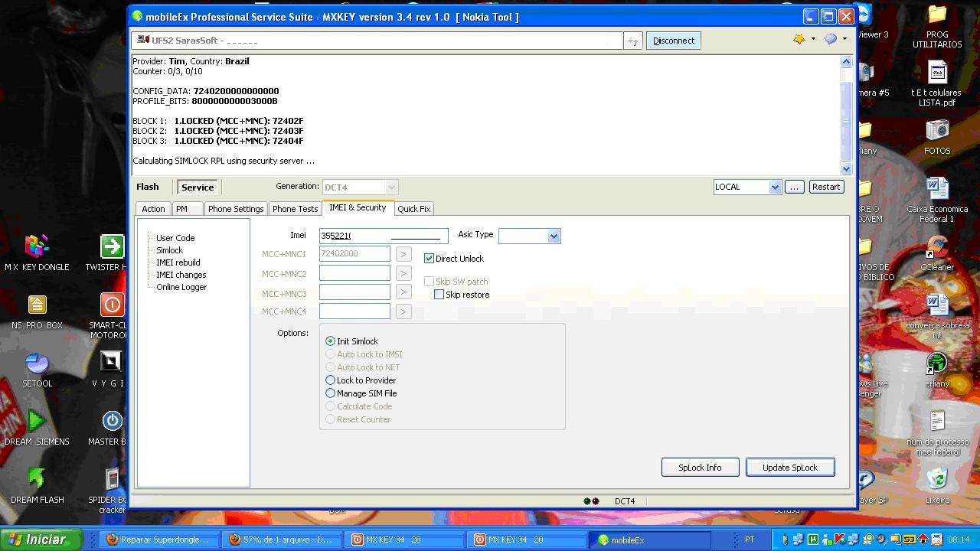Open the SETOOL desktop icon

pyautogui.click(x=37, y=369)
